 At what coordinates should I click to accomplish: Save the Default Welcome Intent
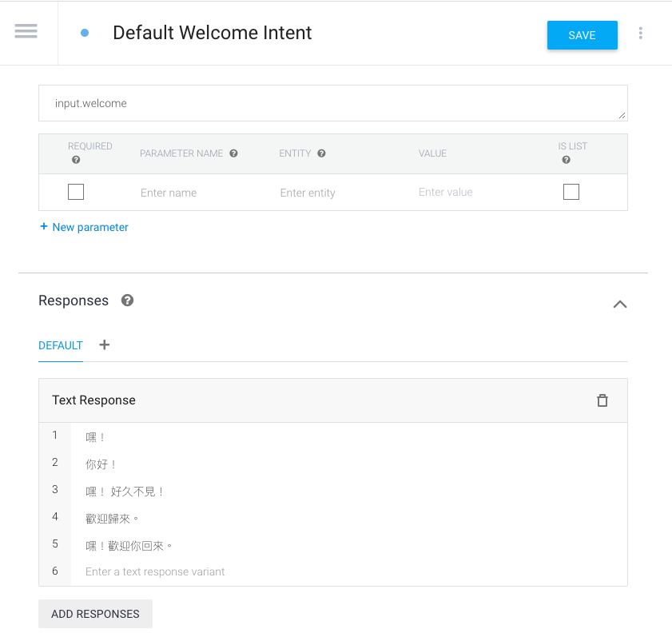click(582, 35)
